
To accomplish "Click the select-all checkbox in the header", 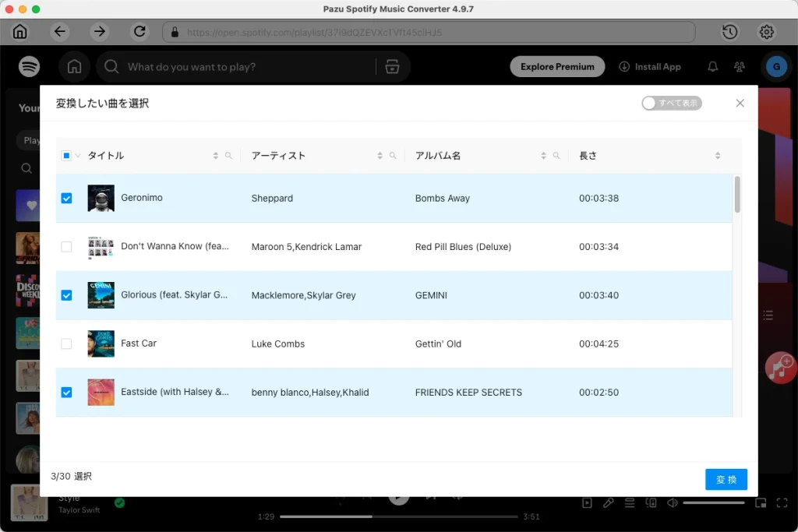I will tap(65, 155).
